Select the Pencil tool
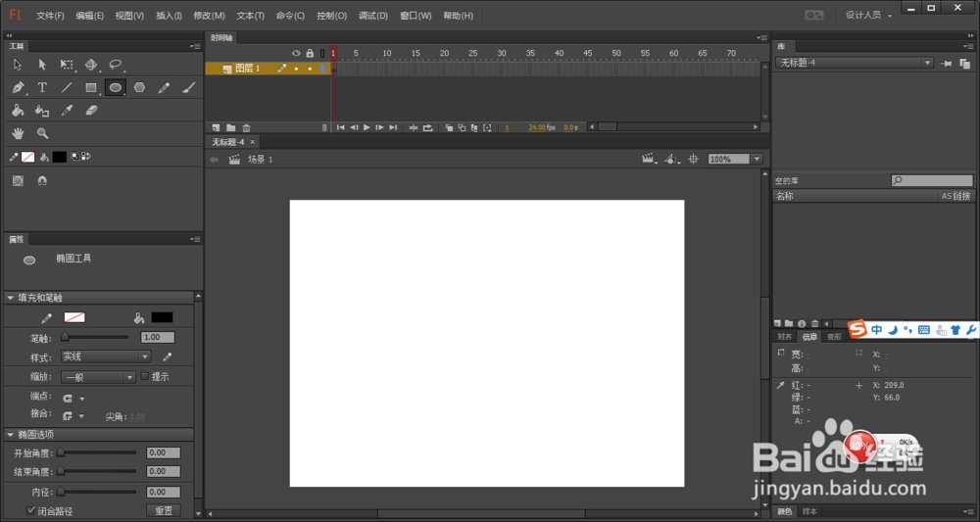This screenshot has width=980, height=522. (x=164, y=87)
